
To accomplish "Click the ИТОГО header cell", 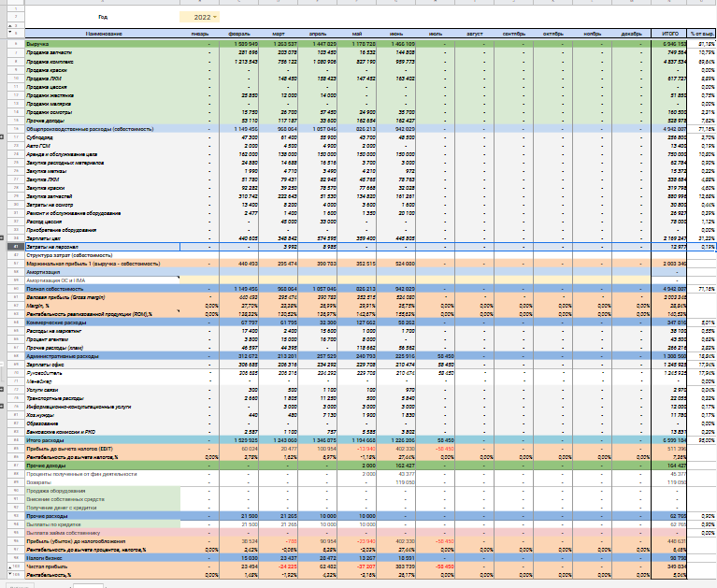I will (x=669, y=34).
